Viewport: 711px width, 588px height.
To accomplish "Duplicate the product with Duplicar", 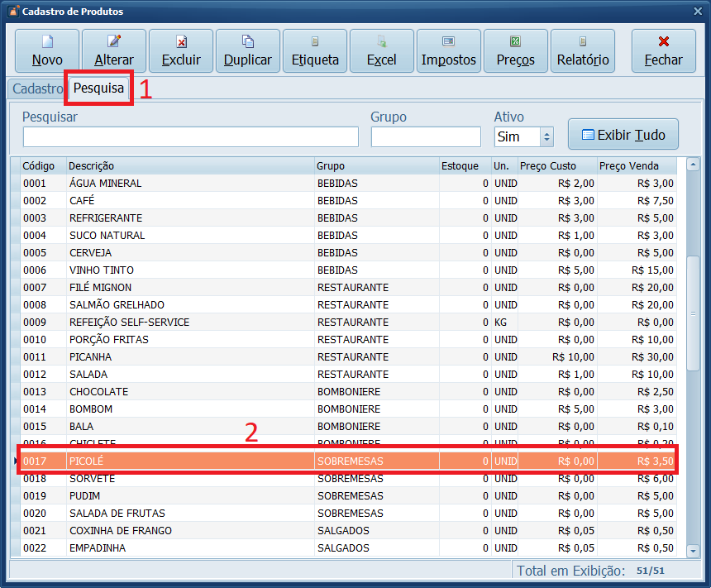I will click(248, 51).
